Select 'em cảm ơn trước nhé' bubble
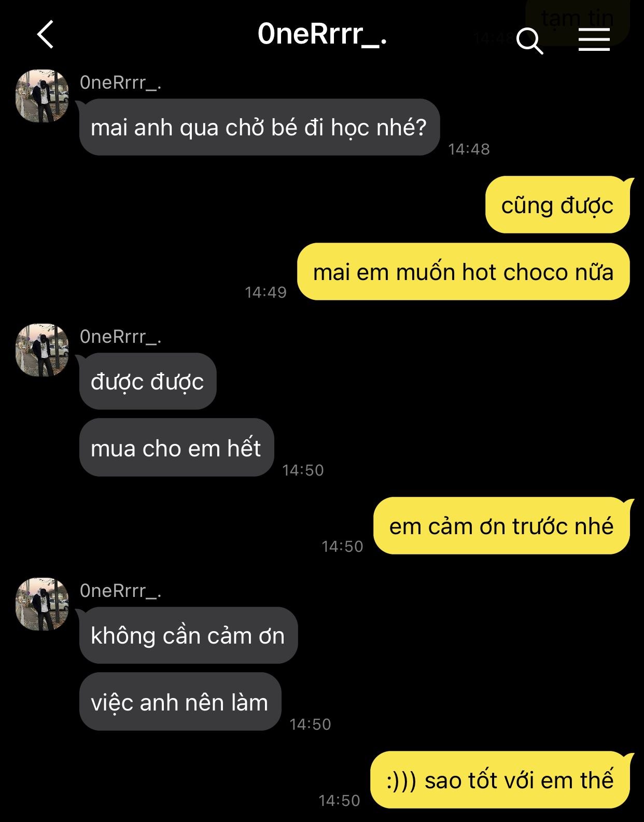 pyautogui.click(x=502, y=526)
